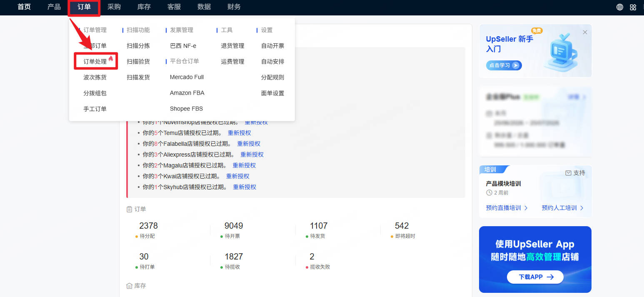Click 重新授权 for Kwai store
644x297 pixels.
coord(238,176)
